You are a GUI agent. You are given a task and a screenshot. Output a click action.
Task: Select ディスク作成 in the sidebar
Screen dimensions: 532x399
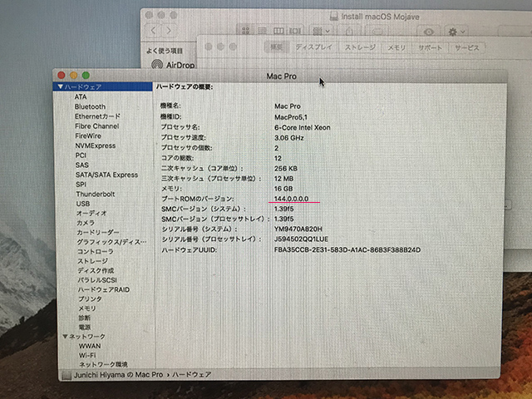coord(96,270)
